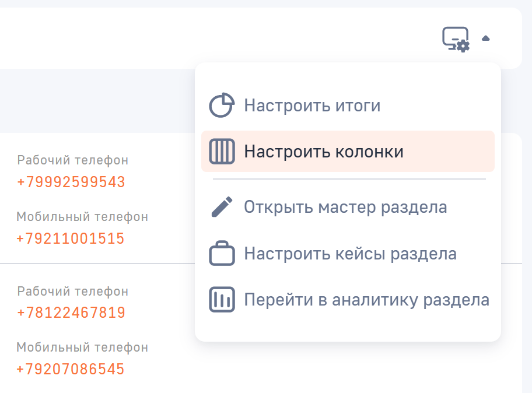Open 'Открыть мастер раздела' option

coord(345,207)
